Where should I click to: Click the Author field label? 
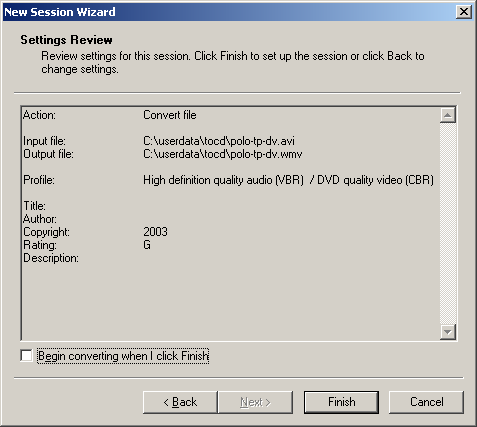pos(40,219)
